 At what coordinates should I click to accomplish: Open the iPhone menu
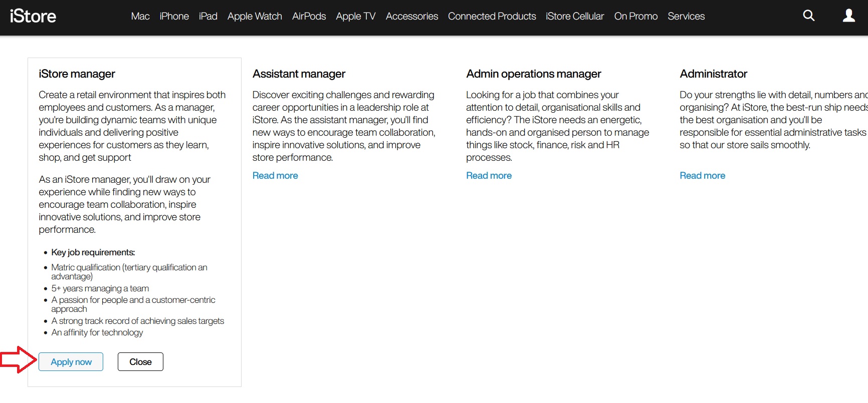pos(174,16)
